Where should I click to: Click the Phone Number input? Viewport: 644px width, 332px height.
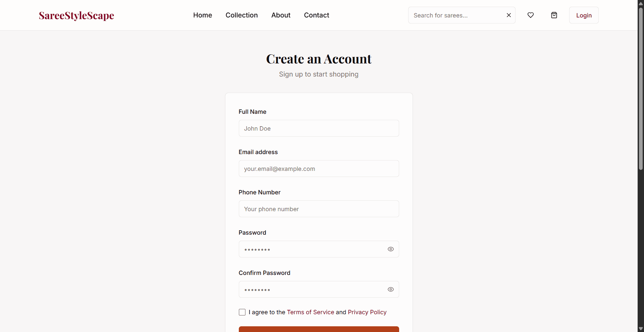319,209
